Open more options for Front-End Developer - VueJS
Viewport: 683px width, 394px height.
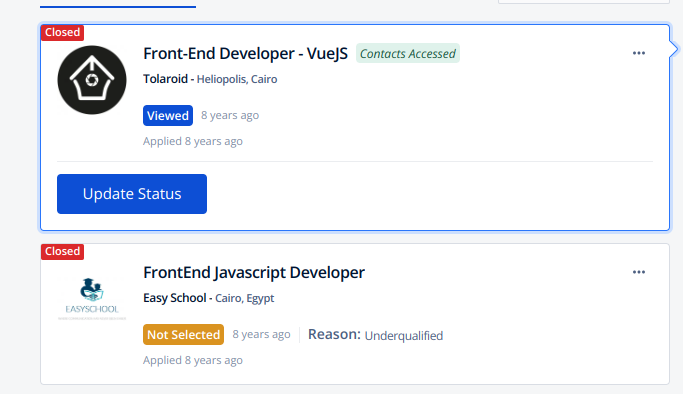coord(639,53)
